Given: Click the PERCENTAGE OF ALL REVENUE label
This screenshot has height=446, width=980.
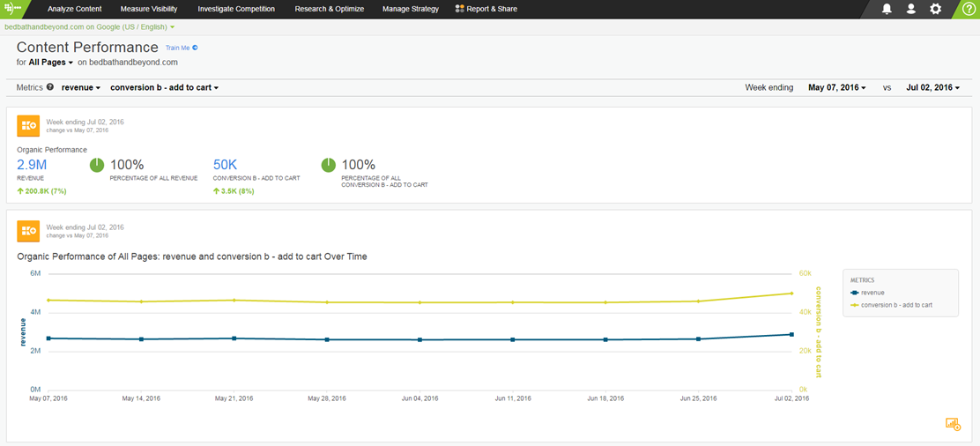Looking at the screenshot, I should [153, 178].
